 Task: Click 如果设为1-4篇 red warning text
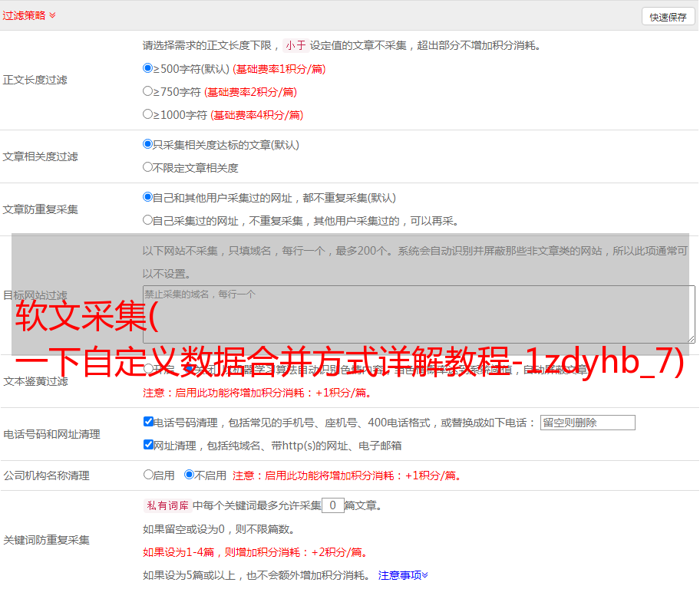click(x=256, y=552)
